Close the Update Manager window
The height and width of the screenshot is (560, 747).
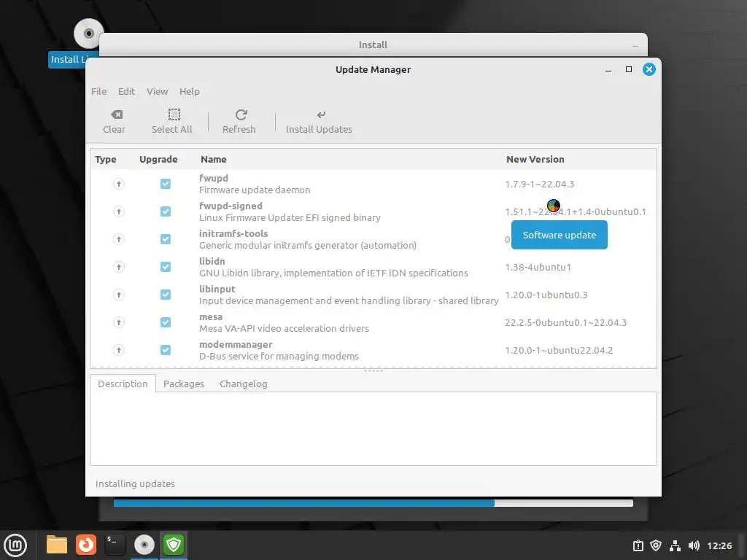[x=649, y=69]
